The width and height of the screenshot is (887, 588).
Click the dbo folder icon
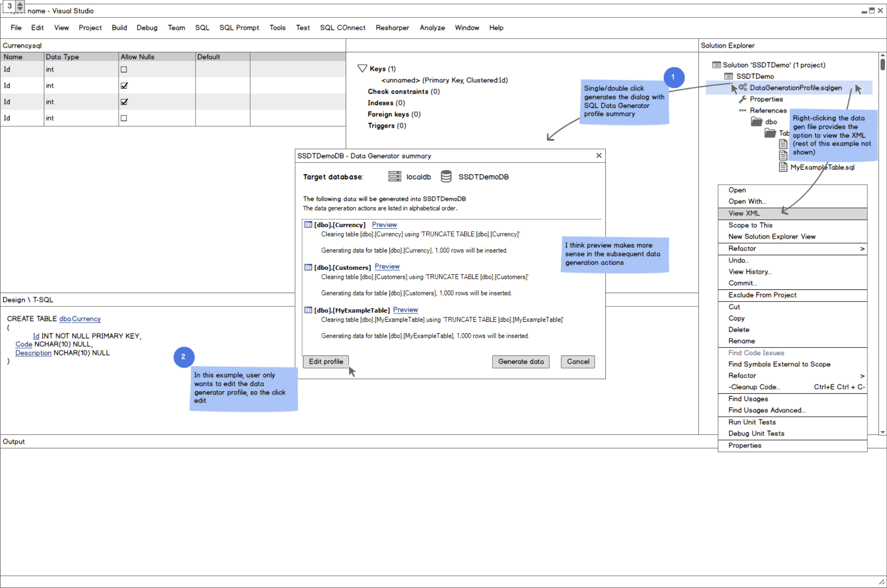click(x=757, y=122)
